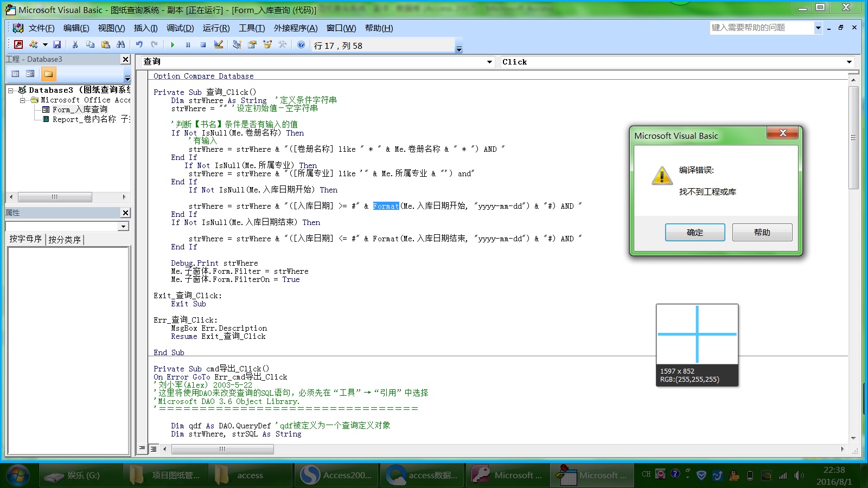Click the Cut scissors icon

(75, 44)
